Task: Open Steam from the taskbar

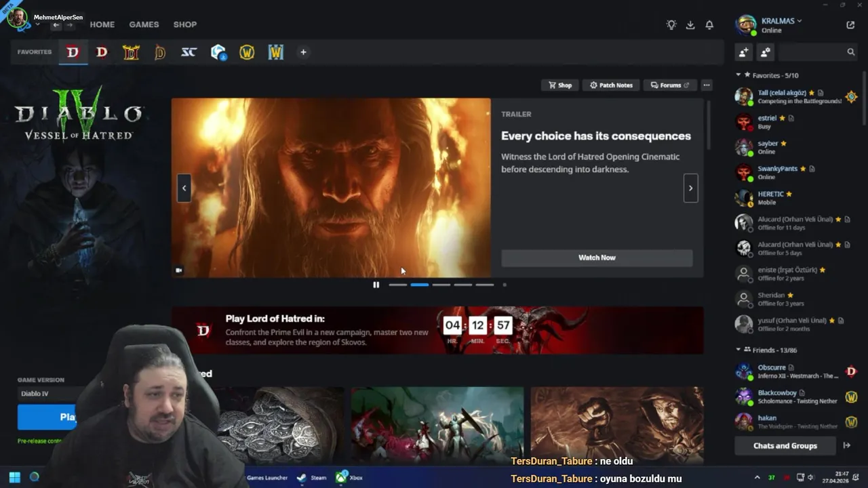Action: coord(311,477)
